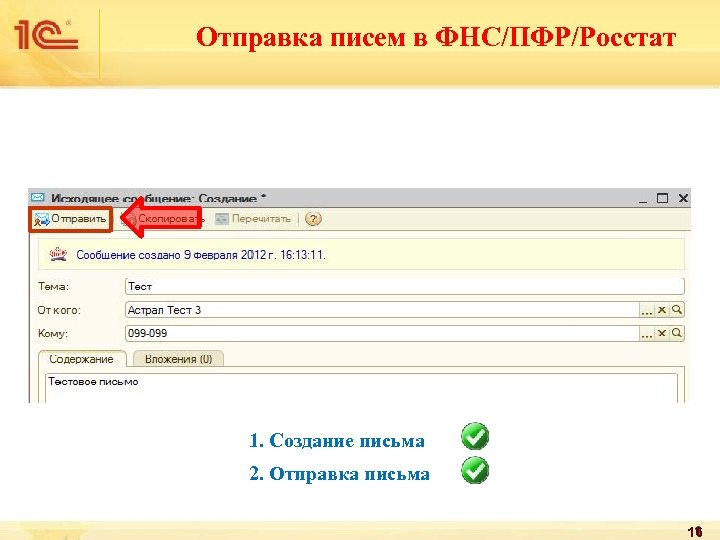Clear the Кому recipient field
Viewport: 720px width, 540px height.
[x=662, y=334]
